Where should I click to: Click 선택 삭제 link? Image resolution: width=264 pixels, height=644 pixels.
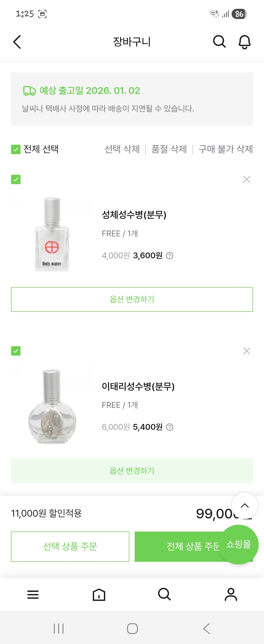122,149
